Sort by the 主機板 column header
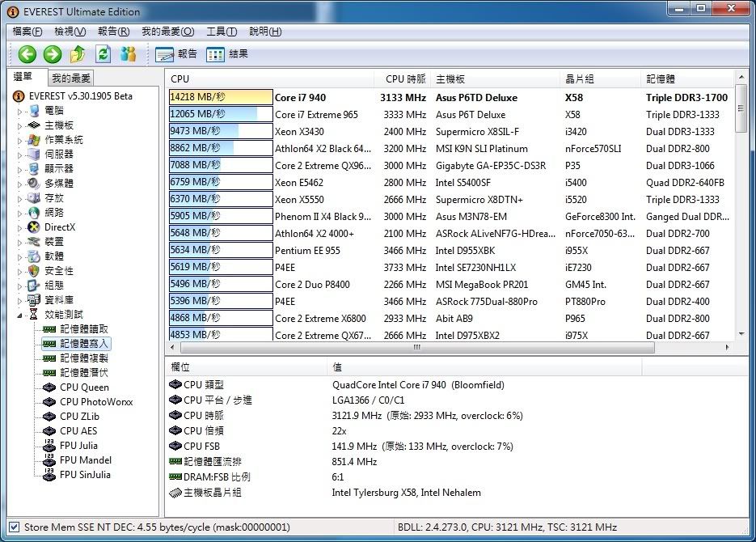The image size is (756, 542). coord(496,79)
